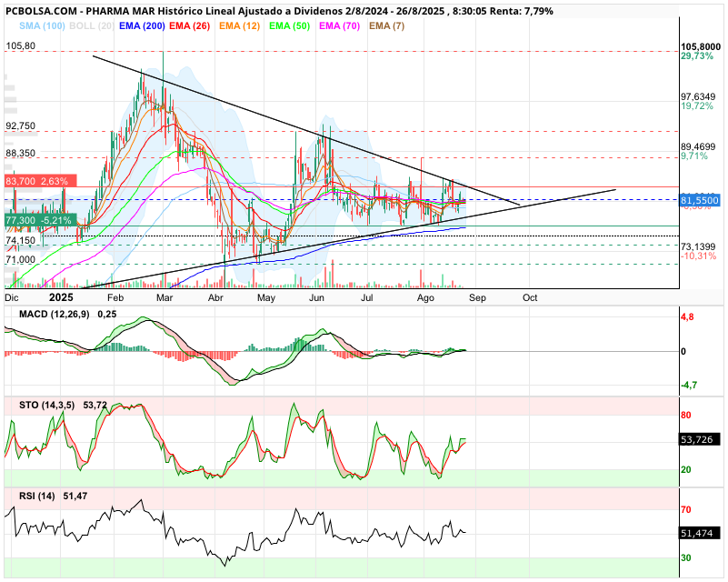Click the STO (14,3,5) panel label
Screen dimensions: 728x582
(46, 406)
